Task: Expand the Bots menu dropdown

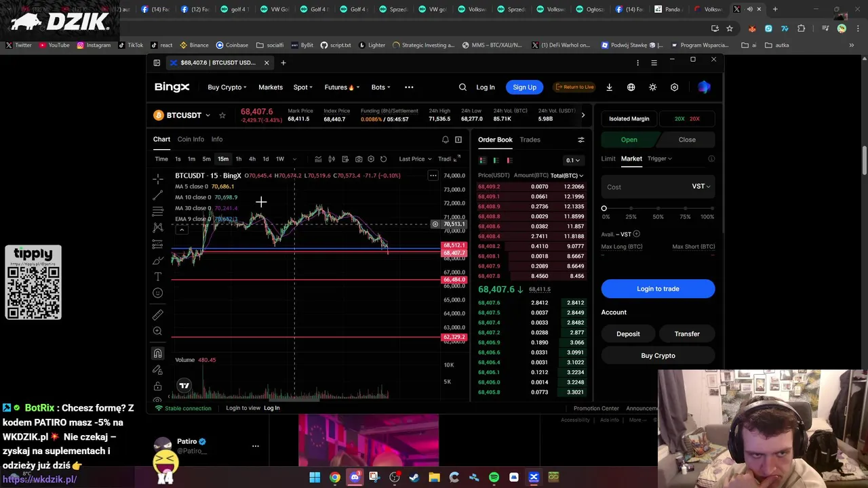Action: tap(381, 87)
